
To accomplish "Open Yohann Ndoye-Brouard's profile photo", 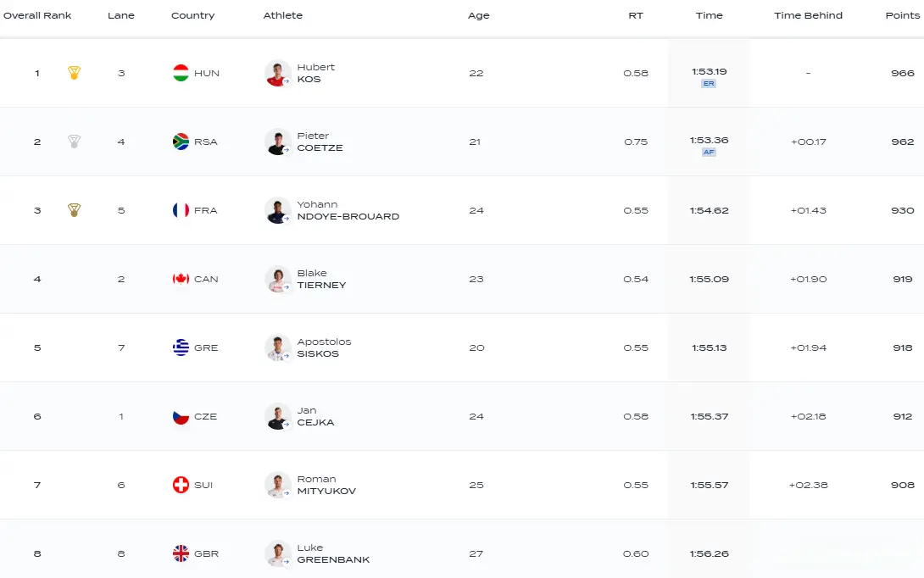I will [x=277, y=210].
